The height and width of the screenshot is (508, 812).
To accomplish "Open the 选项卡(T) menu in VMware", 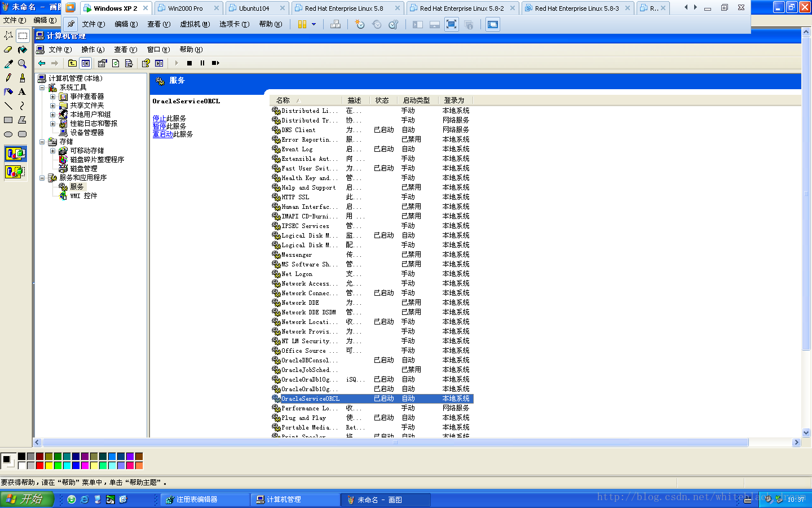I will (234, 24).
